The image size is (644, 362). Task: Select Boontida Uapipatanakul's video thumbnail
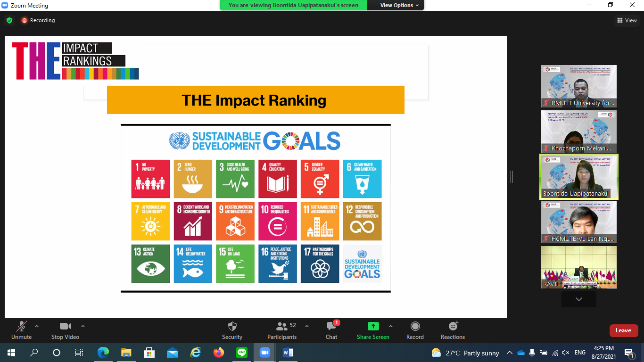click(x=579, y=177)
